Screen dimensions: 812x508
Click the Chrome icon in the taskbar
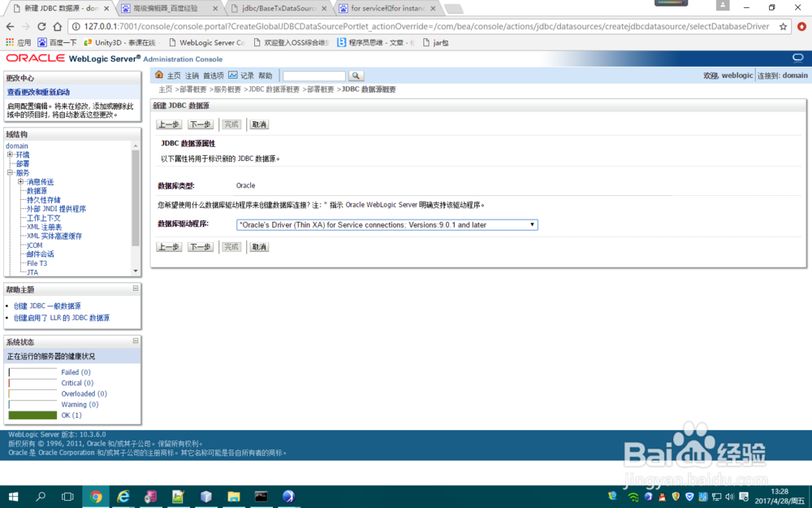(x=96, y=497)
